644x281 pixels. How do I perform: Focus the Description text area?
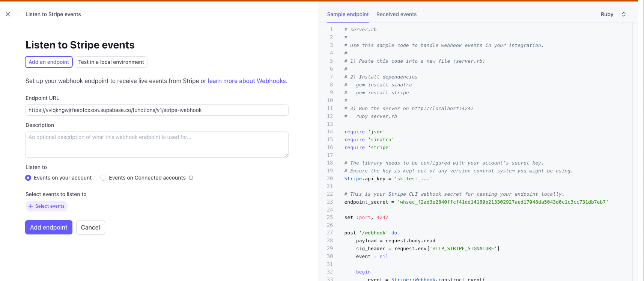point(157,145)
